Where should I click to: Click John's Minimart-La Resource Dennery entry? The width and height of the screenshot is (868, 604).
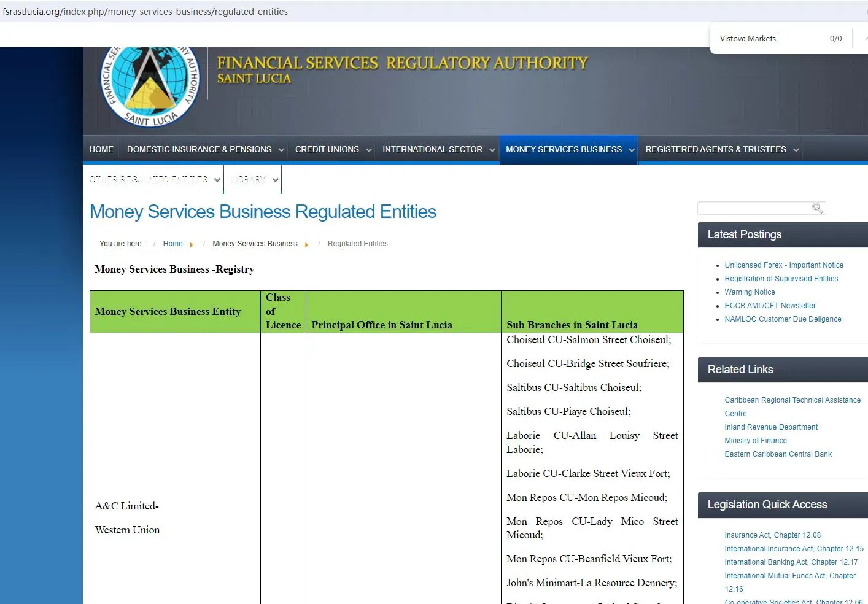(592, 583)
